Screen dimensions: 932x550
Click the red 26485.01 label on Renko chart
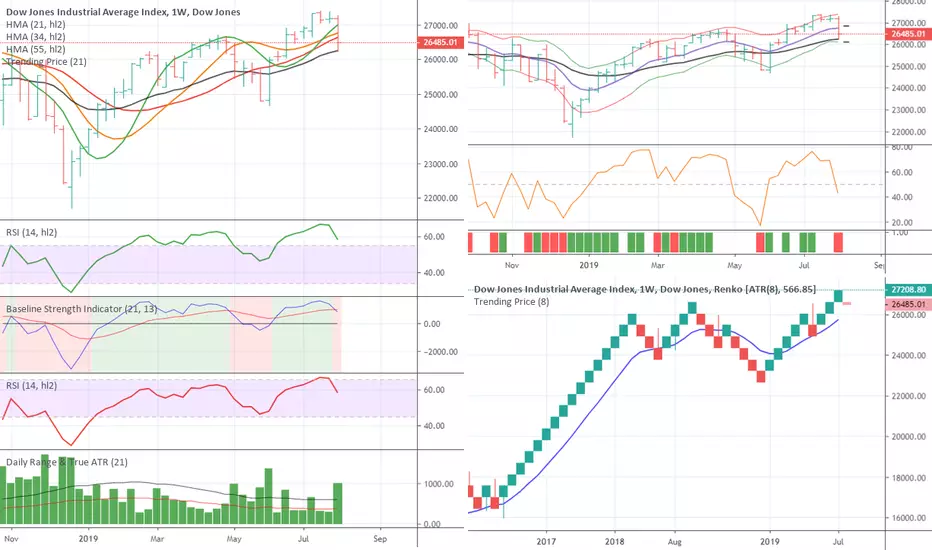pos(909,304)
